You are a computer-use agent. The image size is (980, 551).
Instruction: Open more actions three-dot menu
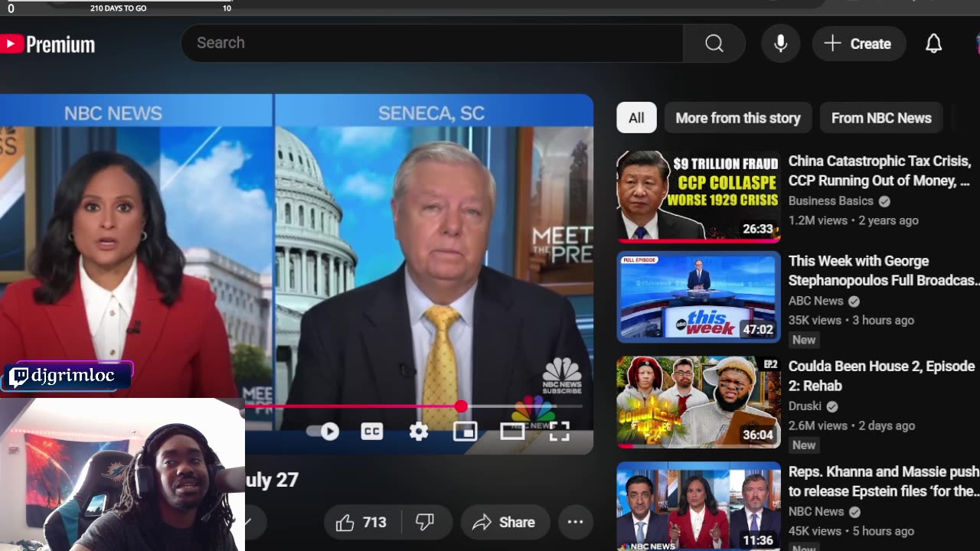(x=575, y=523)
